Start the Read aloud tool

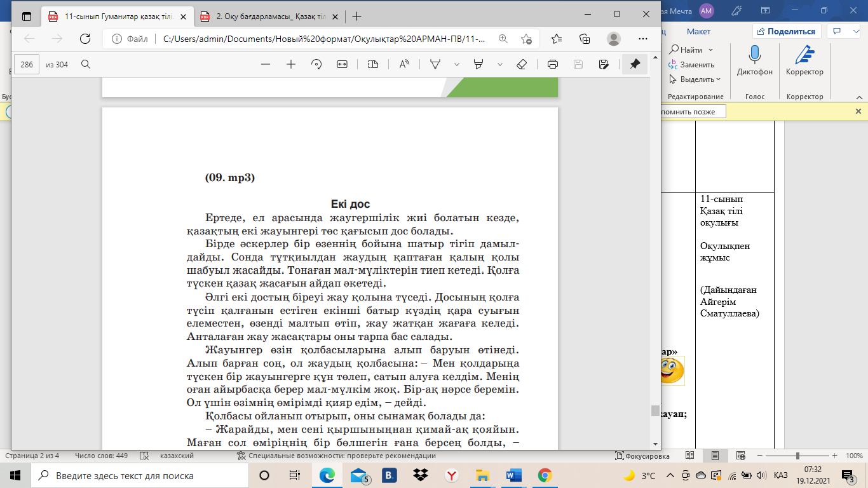404,64
